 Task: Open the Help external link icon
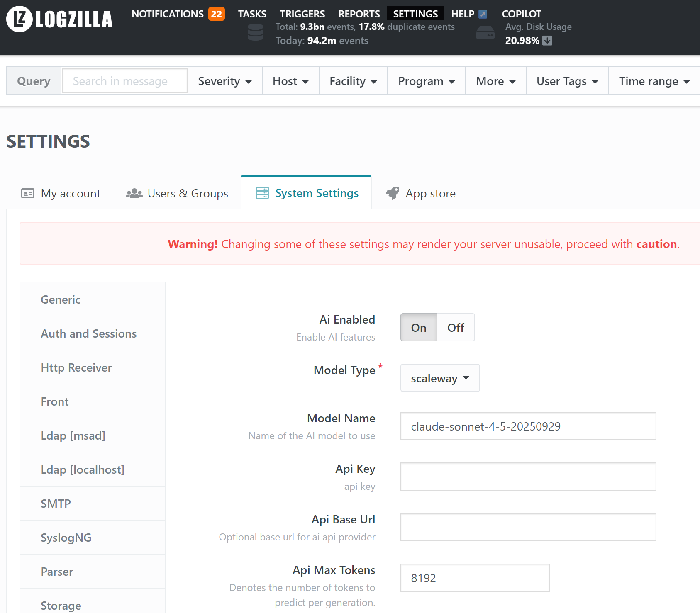click(483, 14)
